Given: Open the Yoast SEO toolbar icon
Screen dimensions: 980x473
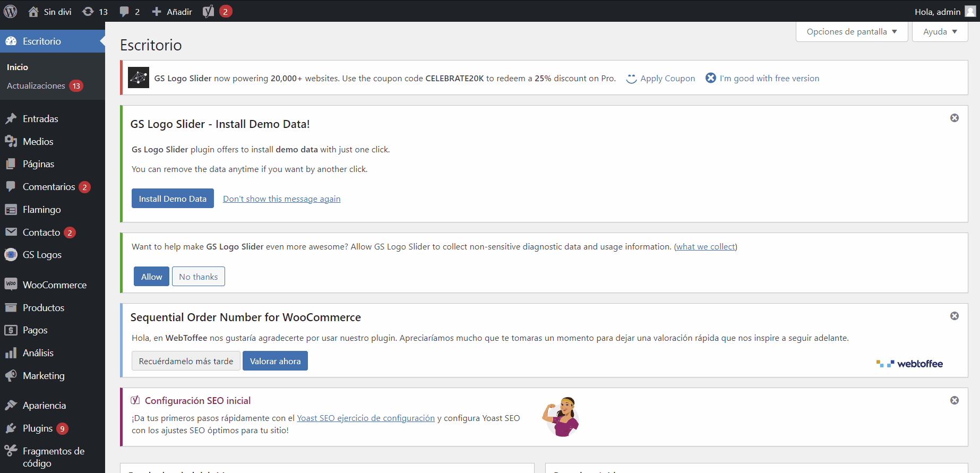Looking at the screenshot, I should [x=209, y=11].
